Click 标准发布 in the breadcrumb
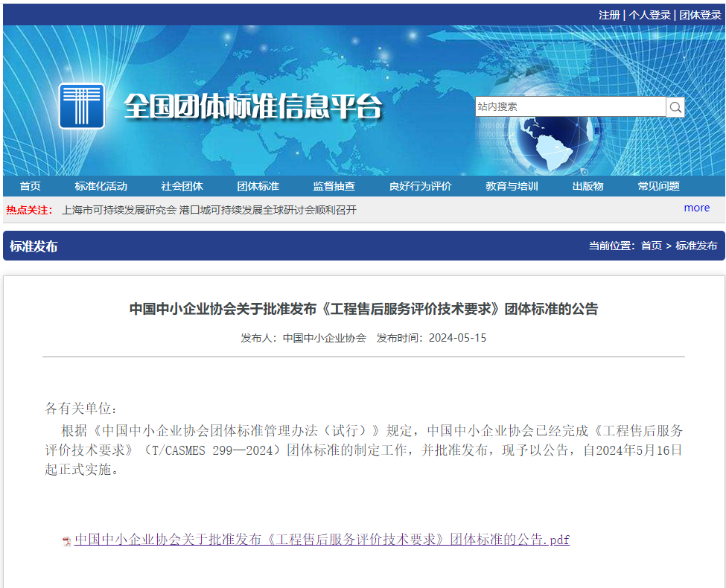Screen dimensions: 726x588 (696, 246)
